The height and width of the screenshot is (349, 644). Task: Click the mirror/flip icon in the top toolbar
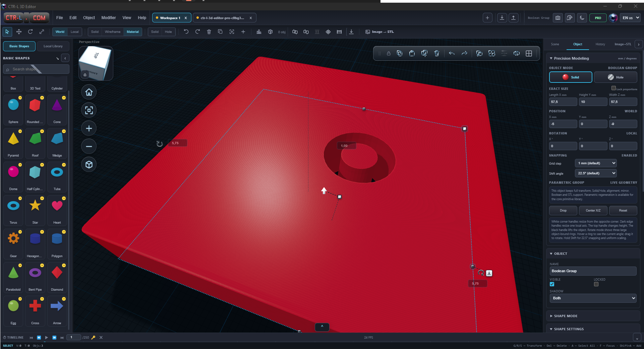tap(328, 32)
